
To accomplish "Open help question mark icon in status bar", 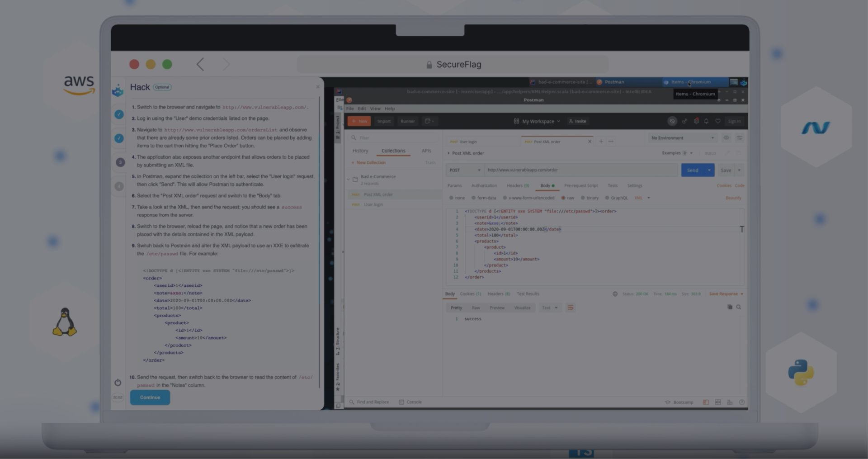I will point(741,402).
